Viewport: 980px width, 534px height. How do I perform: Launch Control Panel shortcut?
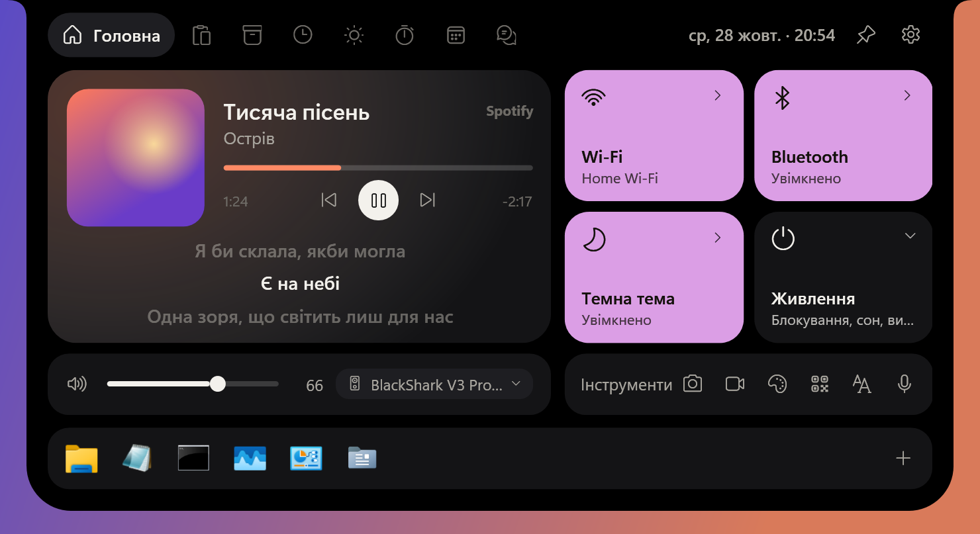[306, 458]
